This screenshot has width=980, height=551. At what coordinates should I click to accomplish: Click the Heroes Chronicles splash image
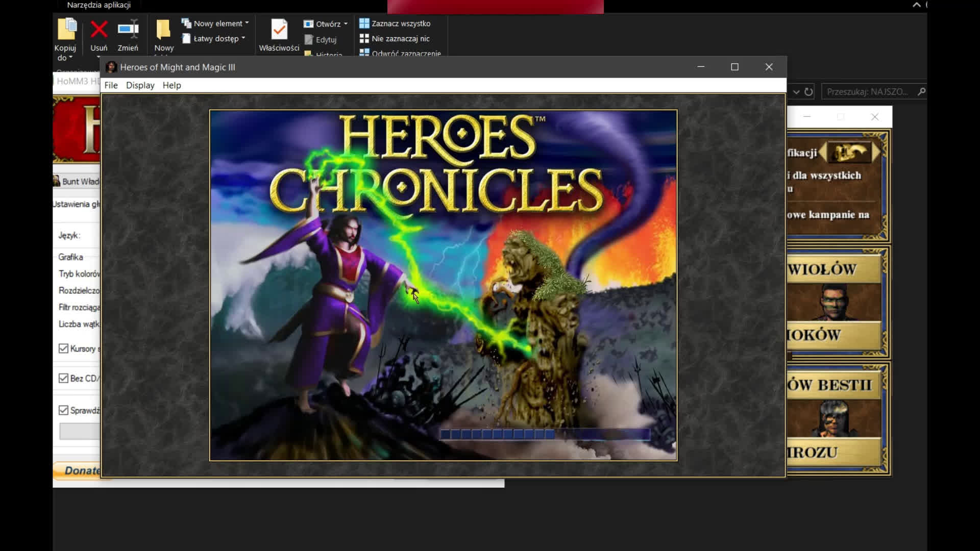(443, 285)
